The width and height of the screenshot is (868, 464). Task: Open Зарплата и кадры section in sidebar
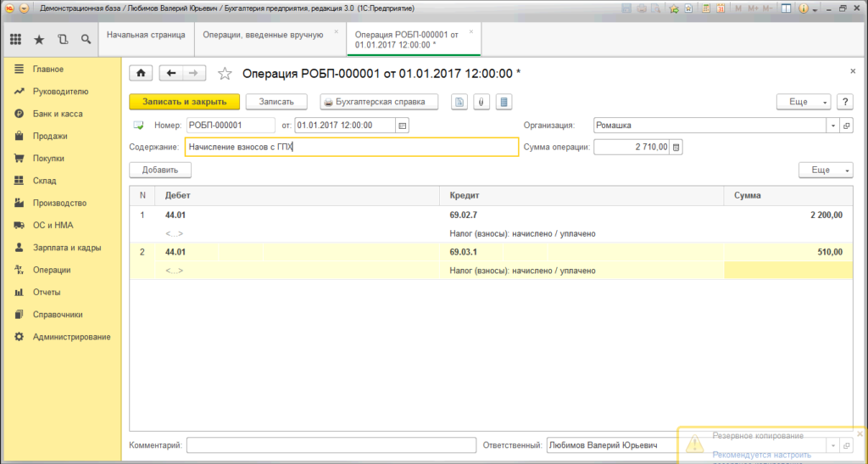66,248
